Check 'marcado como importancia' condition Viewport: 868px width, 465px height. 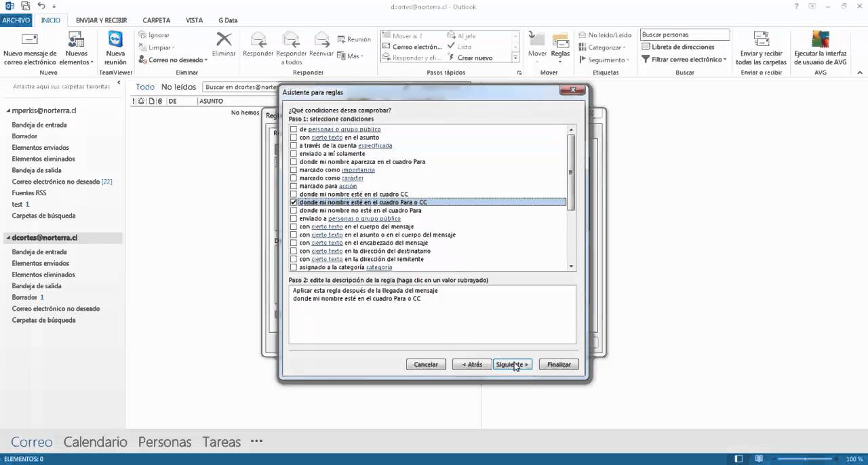tap(294, 170)
